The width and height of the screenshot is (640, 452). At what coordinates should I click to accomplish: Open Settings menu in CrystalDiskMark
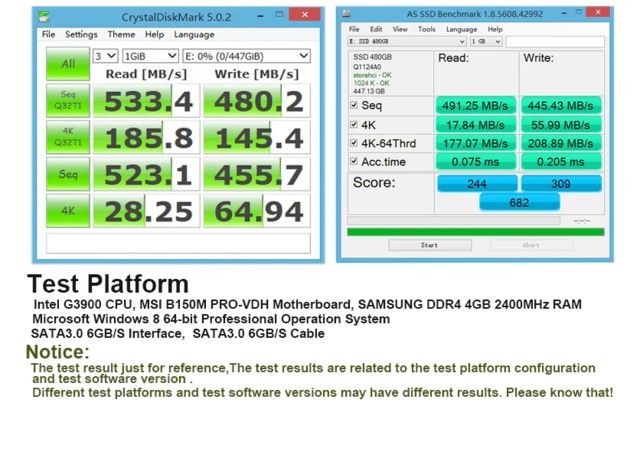pos(81,34)
